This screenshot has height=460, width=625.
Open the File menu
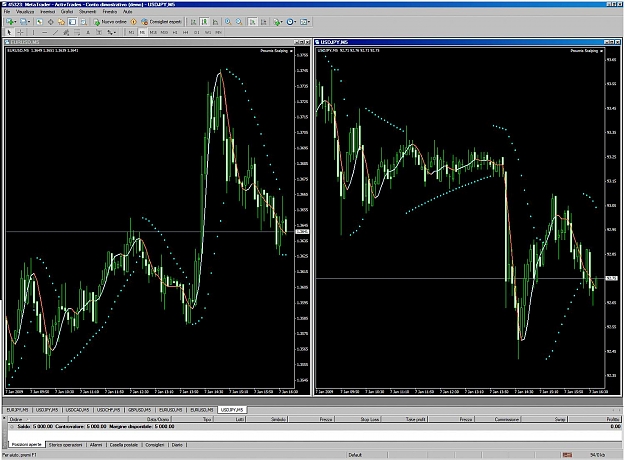[7, 12]
